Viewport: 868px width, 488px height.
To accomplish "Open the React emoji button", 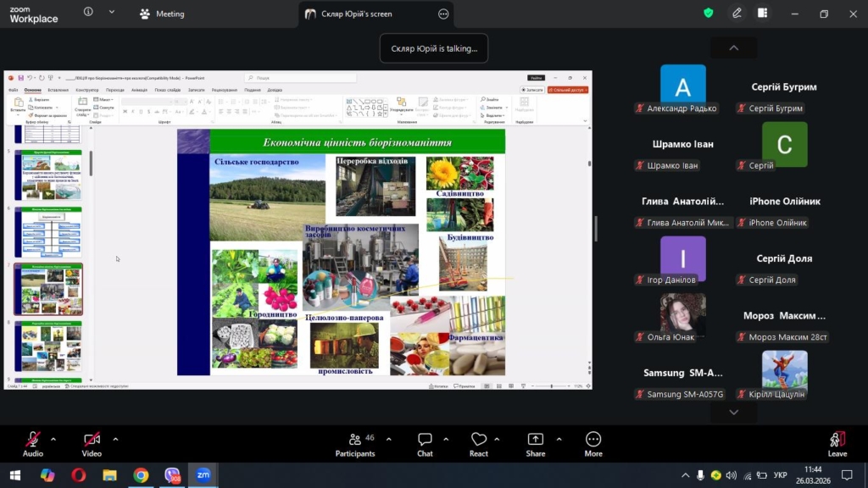I will [x=479, y=443].
